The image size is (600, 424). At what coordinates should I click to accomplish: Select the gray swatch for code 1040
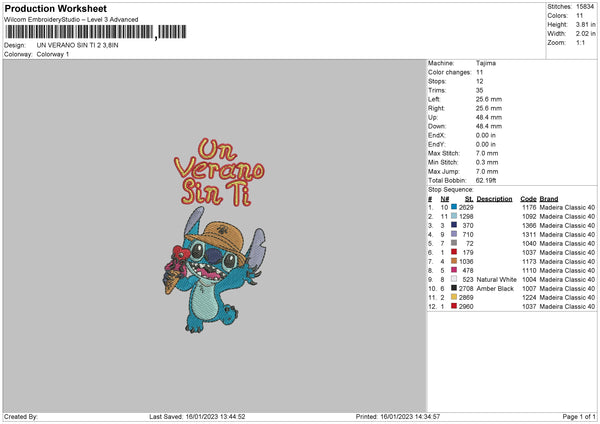point(454,243)
